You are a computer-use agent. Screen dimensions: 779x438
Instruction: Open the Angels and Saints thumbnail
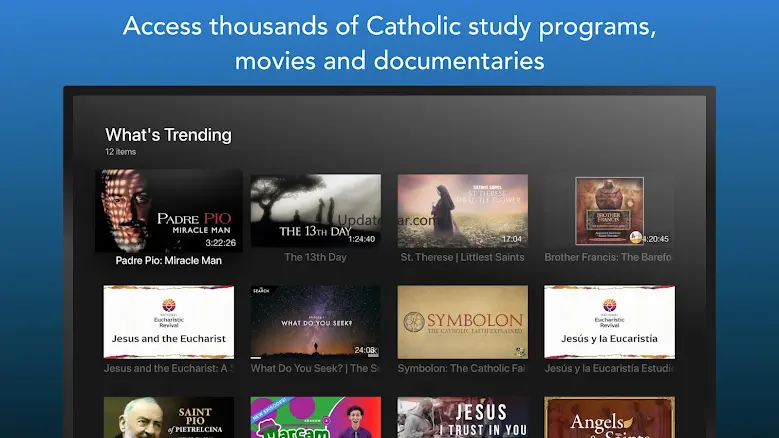[x=610, y=417]
